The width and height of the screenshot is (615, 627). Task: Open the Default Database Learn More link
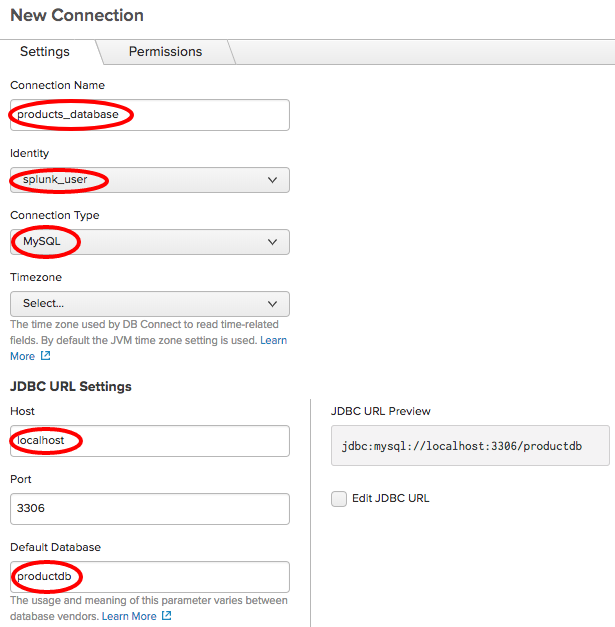coord(129,616)
